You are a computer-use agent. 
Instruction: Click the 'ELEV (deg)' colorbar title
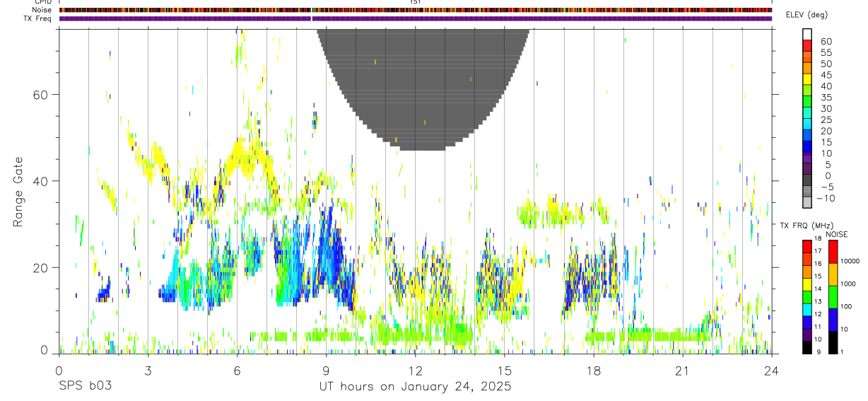point(807,15)
